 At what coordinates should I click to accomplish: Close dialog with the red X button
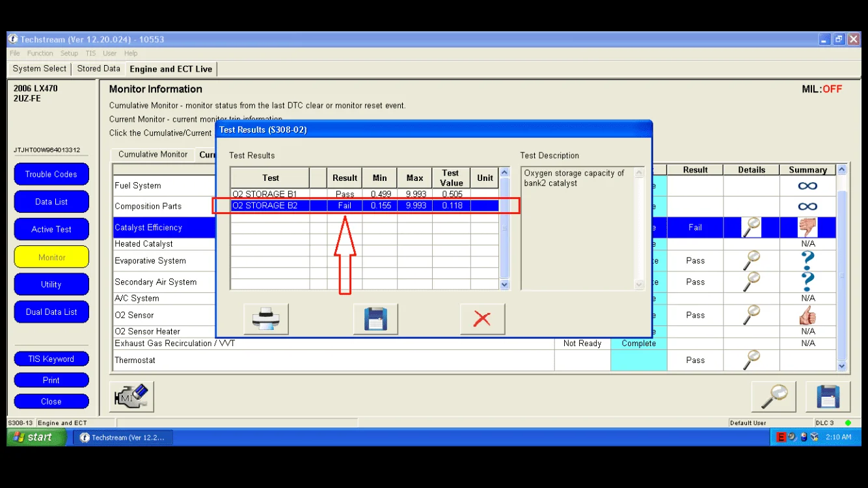[x=482, y=319]
